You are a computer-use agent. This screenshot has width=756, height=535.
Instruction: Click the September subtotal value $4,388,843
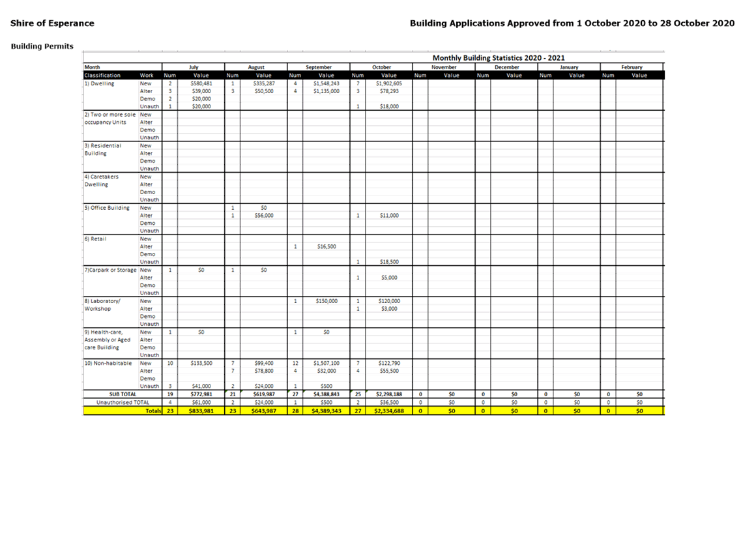[327, 394]
